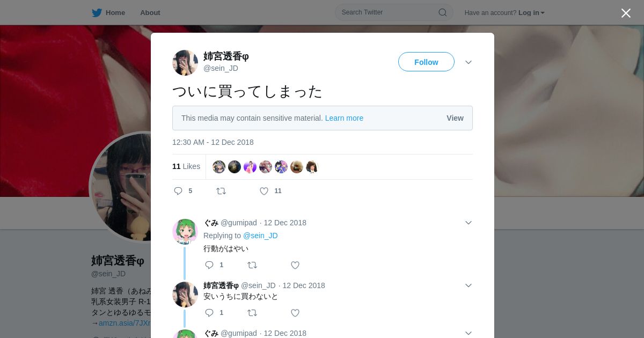
Task: Retweet gumipad's reply '行動がはやい'
Action: (x=252, y=265)
